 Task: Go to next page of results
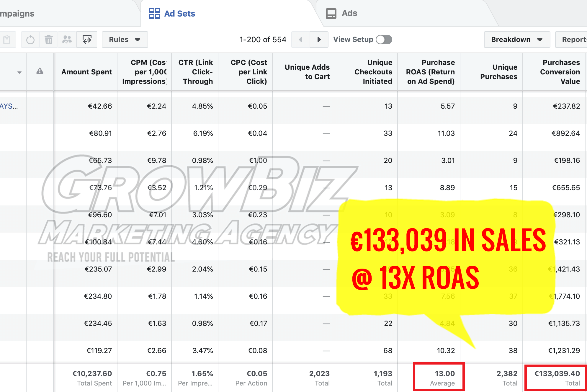point(319,40)
